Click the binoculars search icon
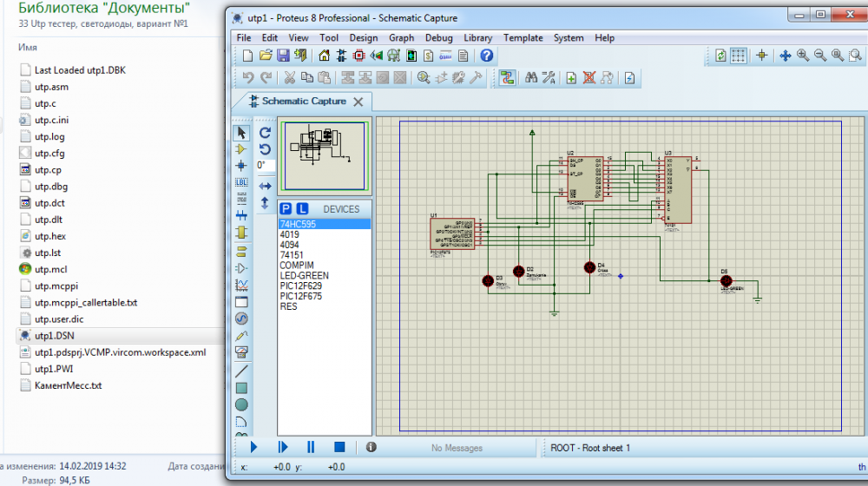 pyautogui.click(x=531, y=78)
